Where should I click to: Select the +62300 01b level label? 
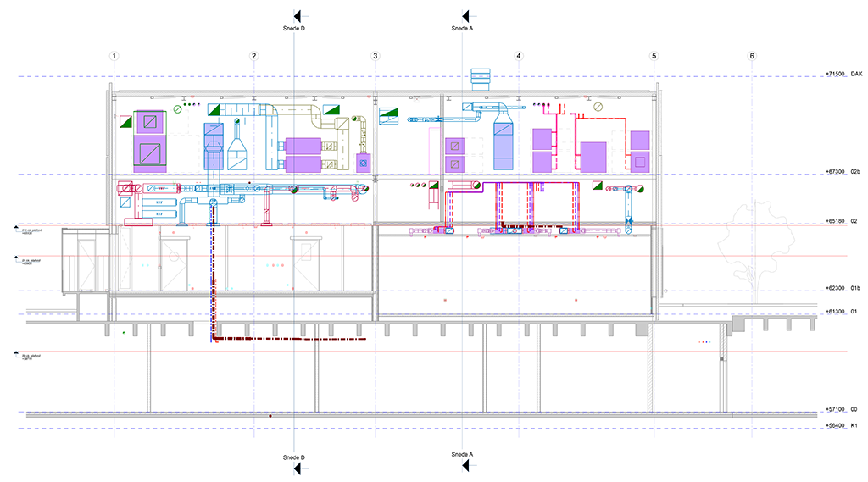(843, 288)
